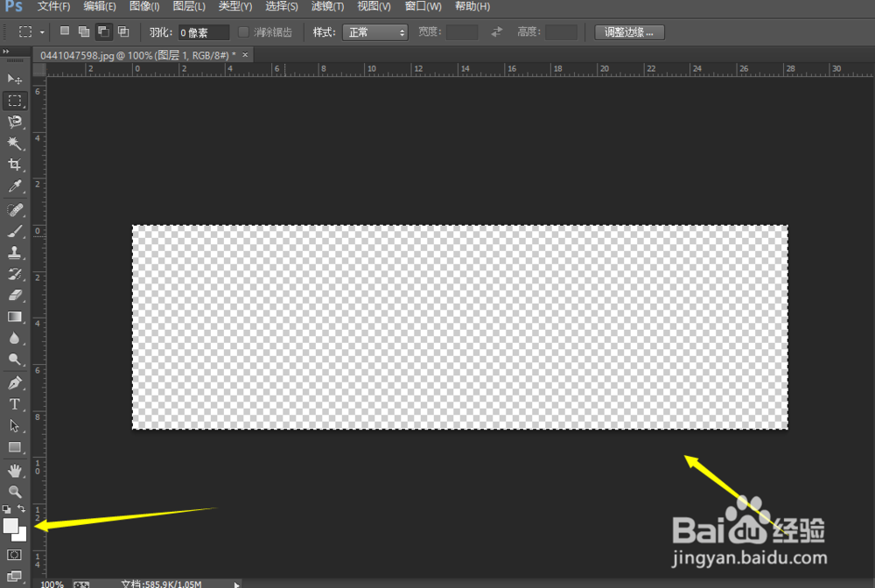
Task: Select the Healing Brush tool
Action: click(15, 210)
